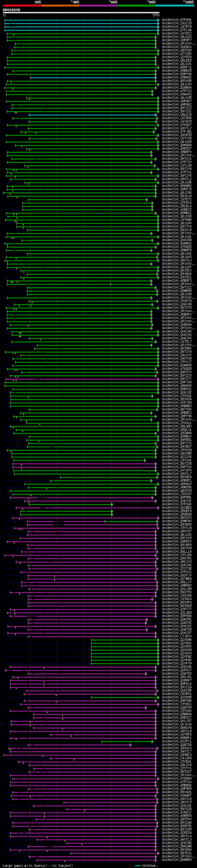The width and height of the screenshot is (197, 868).
Task: Select hit UniRef100_B9MZ47
Action: (177, 149)
